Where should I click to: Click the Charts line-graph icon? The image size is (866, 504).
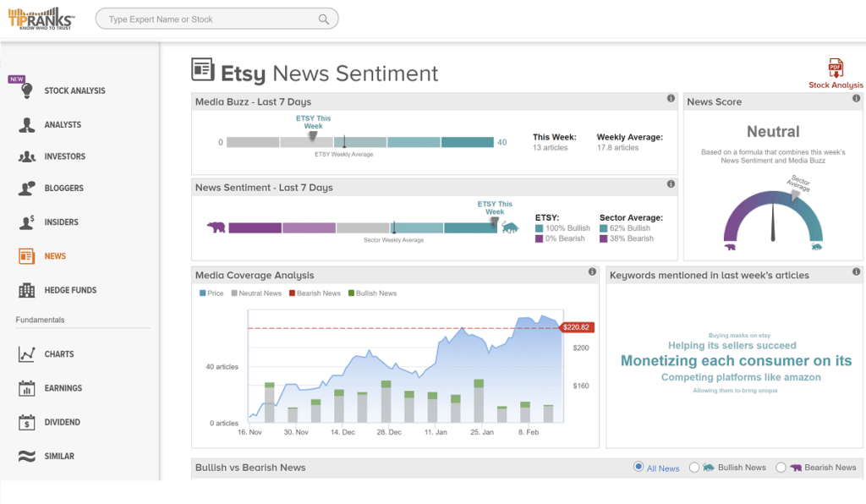(x=26, y=353)
